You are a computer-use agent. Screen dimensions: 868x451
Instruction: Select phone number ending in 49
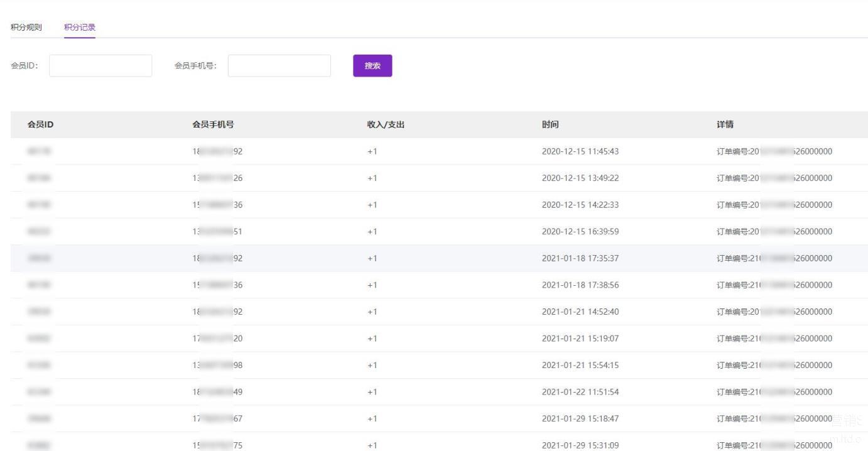point(217,392)
